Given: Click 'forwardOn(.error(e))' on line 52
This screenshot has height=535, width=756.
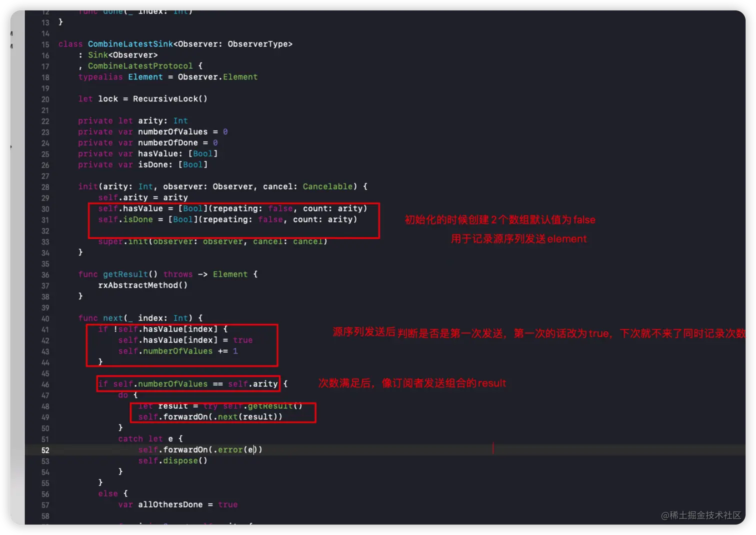Looking at the screenshot, I should pyautogui.click(x=213, y=450).
